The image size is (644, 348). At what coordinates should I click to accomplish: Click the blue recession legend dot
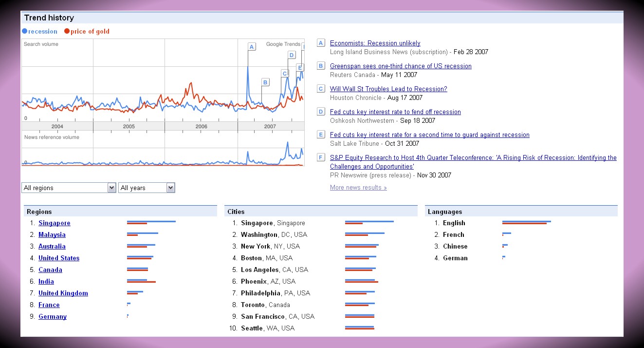[x=25, y=32]
